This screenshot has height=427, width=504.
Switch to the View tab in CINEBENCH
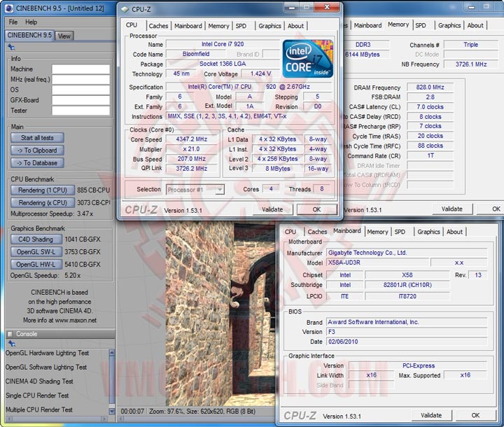click(64, 36)
